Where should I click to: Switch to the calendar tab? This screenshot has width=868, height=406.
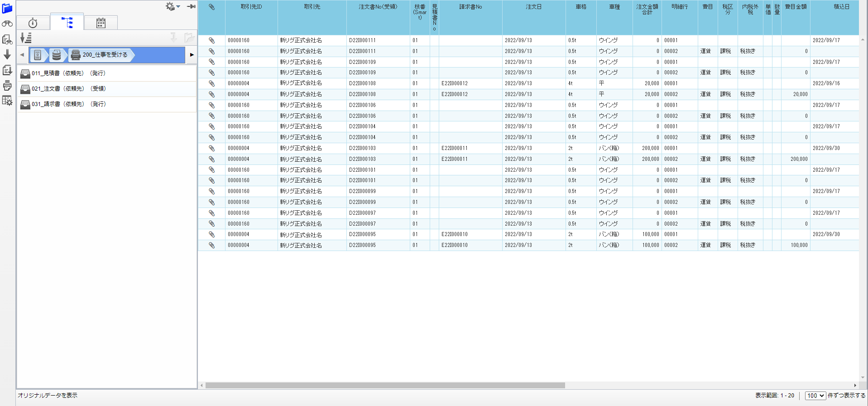[101, 23]
